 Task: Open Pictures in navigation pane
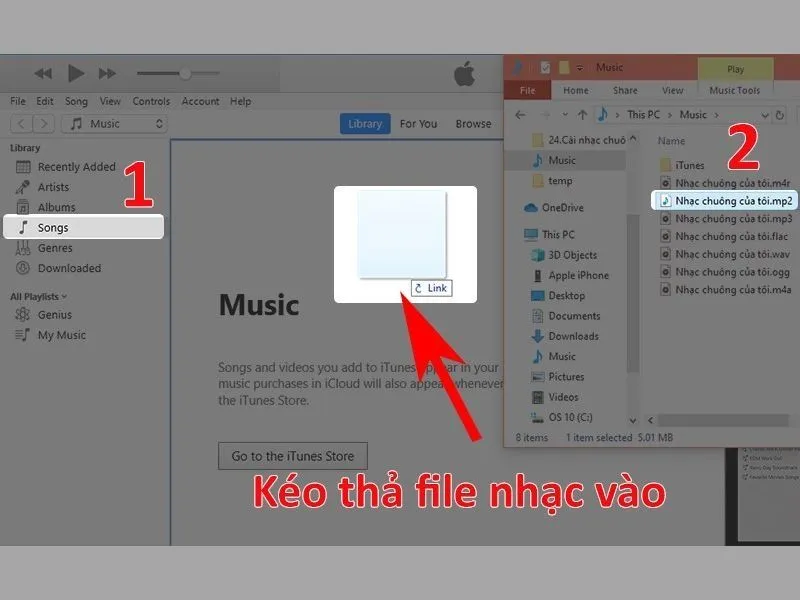pos(558,377)
